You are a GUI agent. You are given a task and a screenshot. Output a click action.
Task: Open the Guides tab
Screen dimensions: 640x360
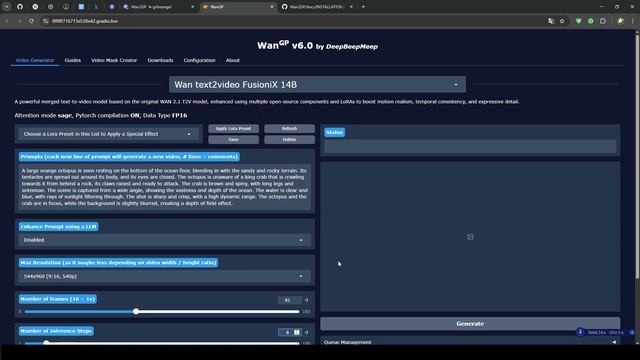click(73, 60)
